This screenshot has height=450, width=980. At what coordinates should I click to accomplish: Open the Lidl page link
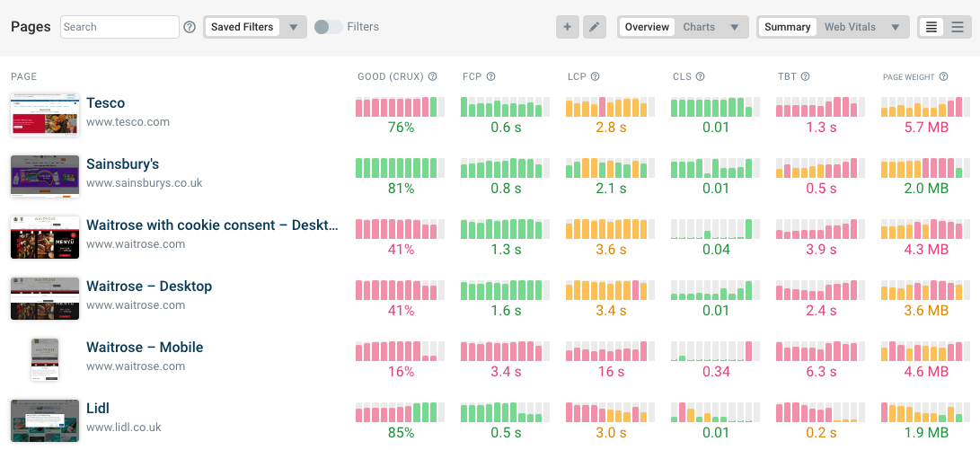[98, 408]
